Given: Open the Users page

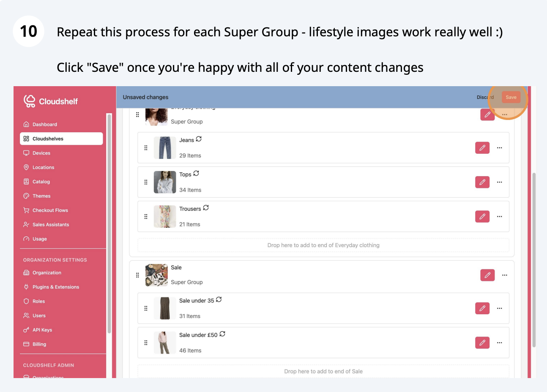Looking at the screenshot, I should click(61, 316).
